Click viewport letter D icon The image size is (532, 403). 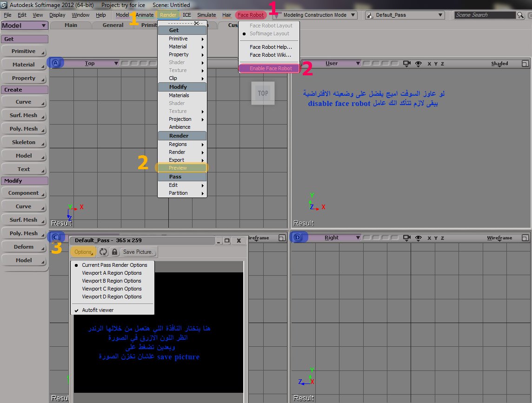click(297, 238)
